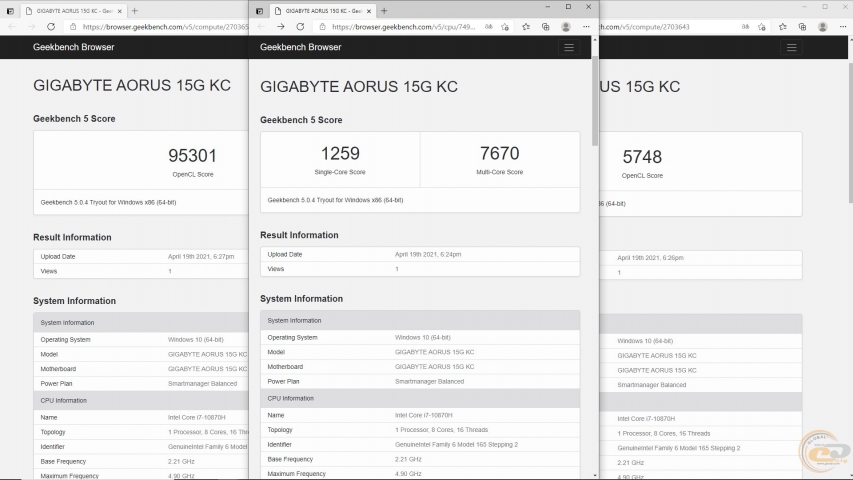Open profile avatar in 5748 OpenCL window
Image resolution: width=853 pixels, height=480 pixels.
point(823,27)
